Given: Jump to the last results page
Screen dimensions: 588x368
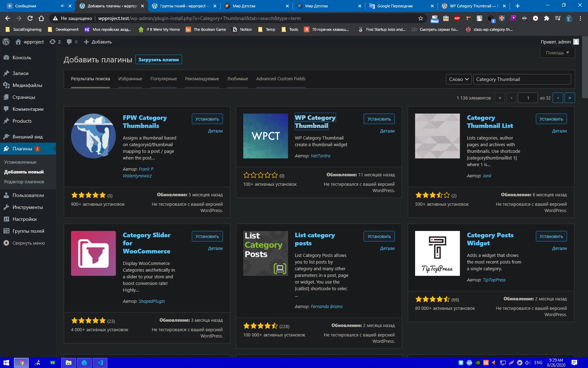Looking at the screenshot, I should tap(570, 98).
